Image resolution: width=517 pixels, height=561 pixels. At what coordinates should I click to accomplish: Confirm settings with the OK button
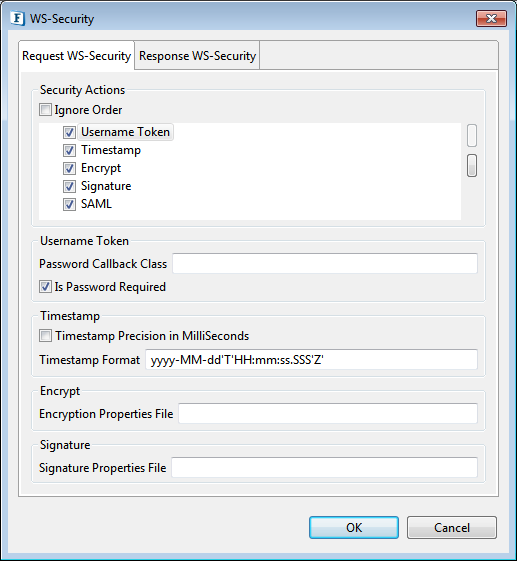click(354, 527)
